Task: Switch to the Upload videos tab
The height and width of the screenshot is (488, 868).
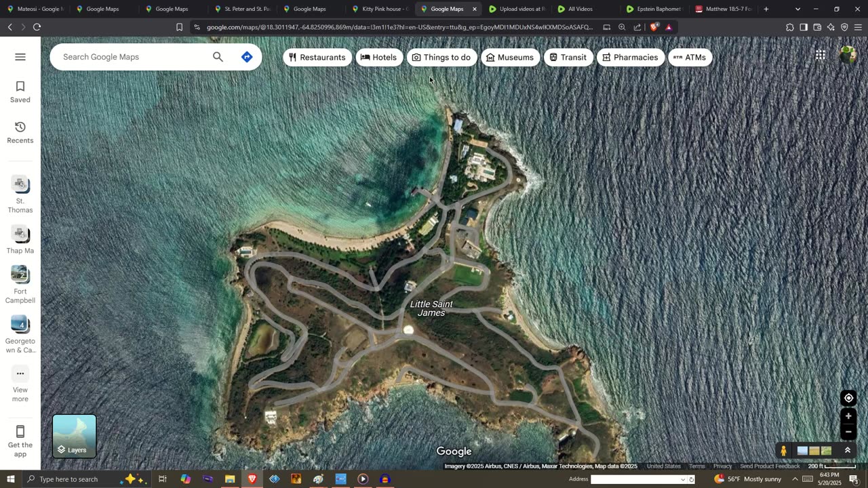Action: click(517, 9)
